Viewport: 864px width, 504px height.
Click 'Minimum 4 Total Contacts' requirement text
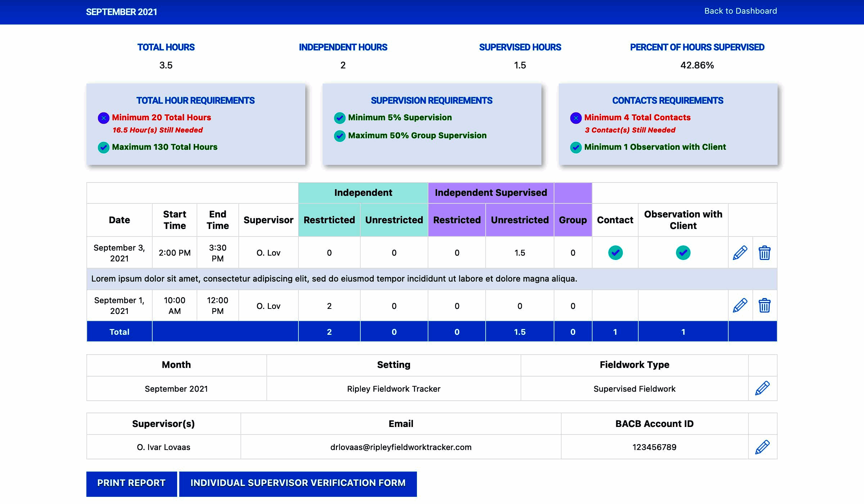point(637,117)
